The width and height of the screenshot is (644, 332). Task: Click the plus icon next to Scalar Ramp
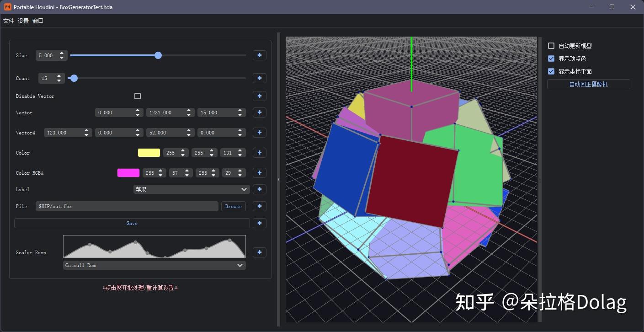(259, 252)
